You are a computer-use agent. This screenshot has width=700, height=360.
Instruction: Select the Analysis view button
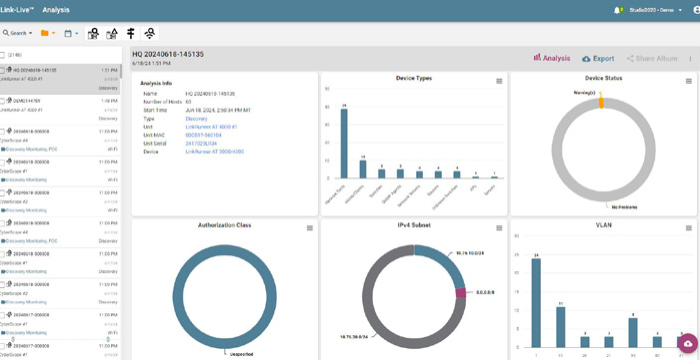pyautogui.click(x=552, y=58)
